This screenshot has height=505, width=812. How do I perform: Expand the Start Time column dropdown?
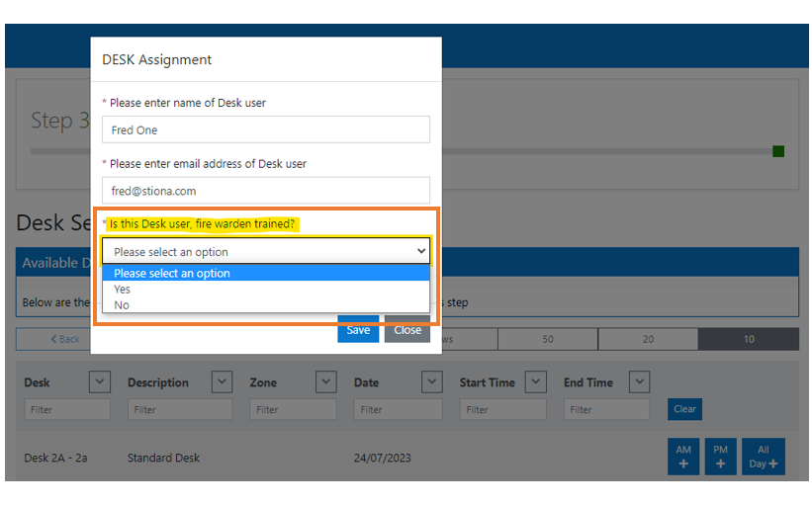coord(535,381)
